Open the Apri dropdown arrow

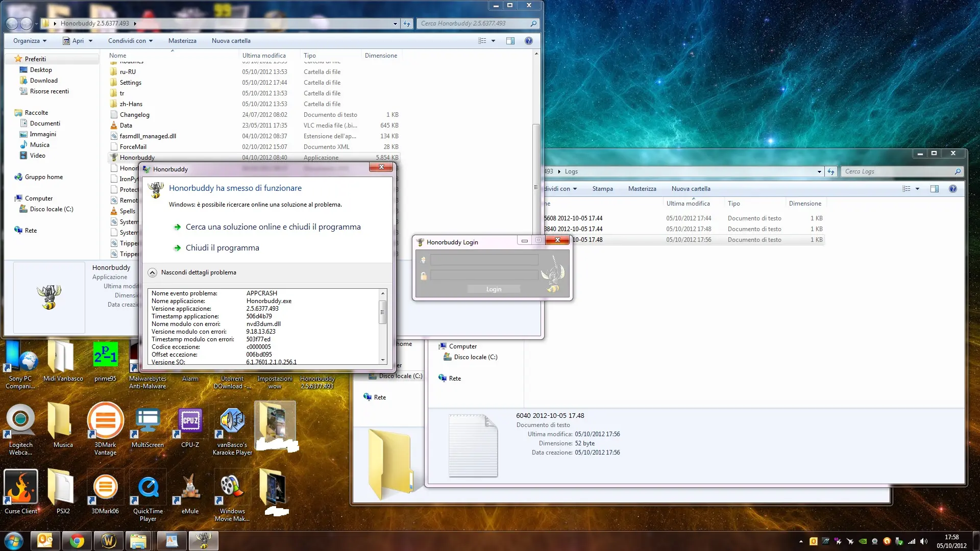[90, 41]
